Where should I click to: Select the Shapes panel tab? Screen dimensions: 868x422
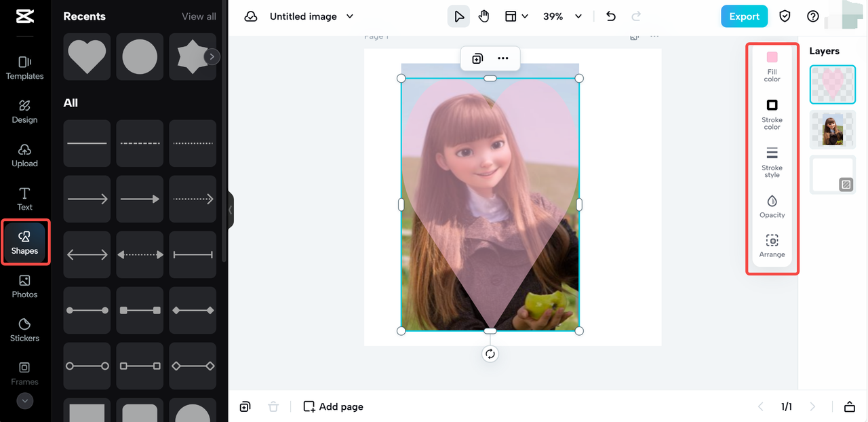[x=24, y=242]
